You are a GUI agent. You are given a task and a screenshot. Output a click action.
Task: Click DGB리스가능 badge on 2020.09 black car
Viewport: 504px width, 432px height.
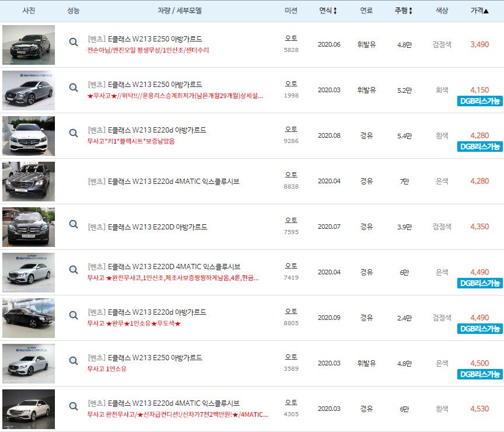tap(480, 329)
